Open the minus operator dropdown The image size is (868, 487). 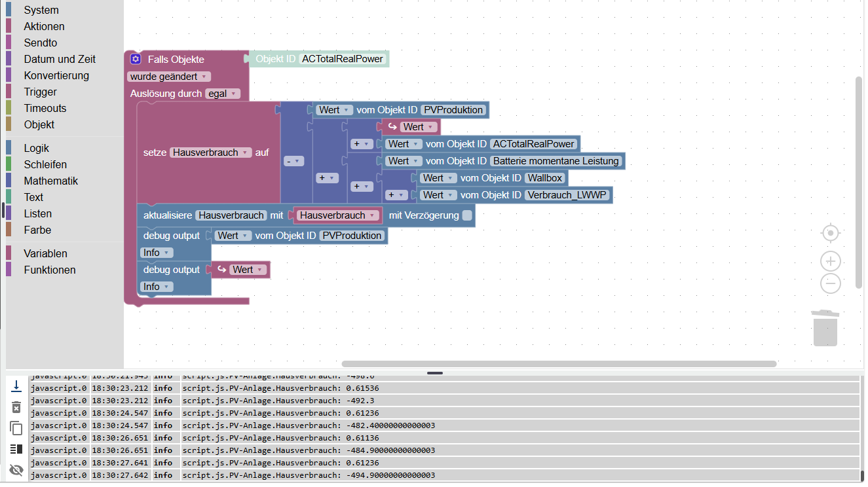[x=293, y=161]
